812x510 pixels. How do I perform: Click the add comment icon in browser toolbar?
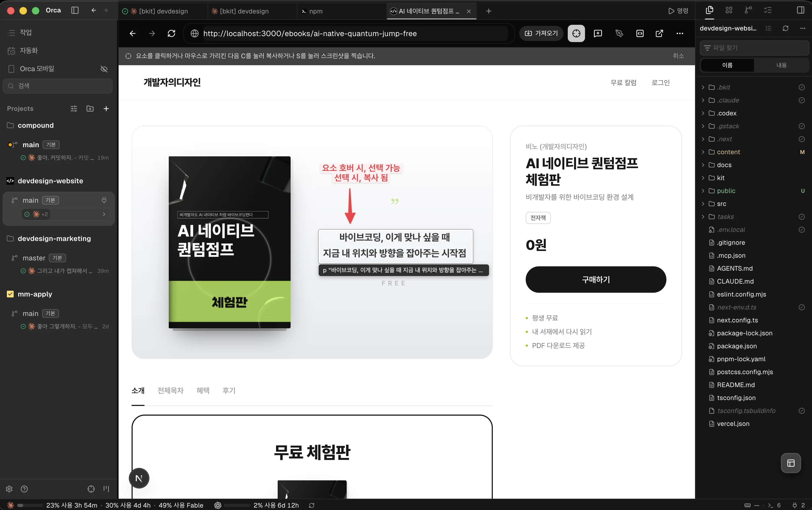(x=598, y=33)
